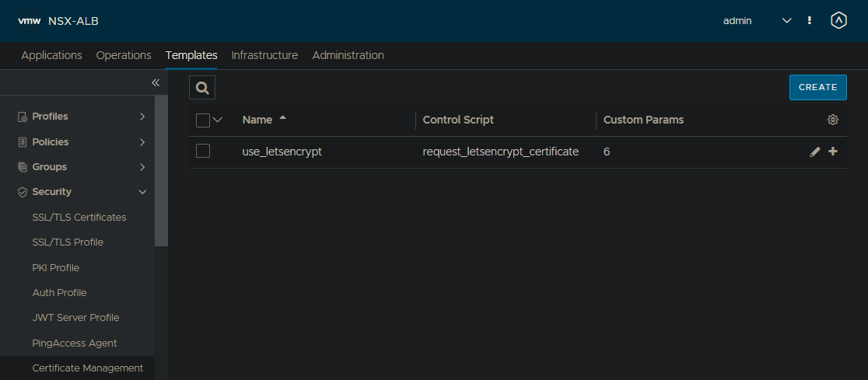Image resolution: width=868 pixels, height=380 pixels.
Task: Open PKI Profile page
Action: pos(56,268)
